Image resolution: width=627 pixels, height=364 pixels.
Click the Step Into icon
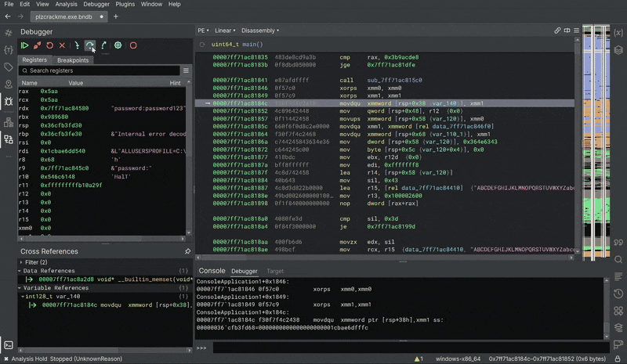click(77, 45)
